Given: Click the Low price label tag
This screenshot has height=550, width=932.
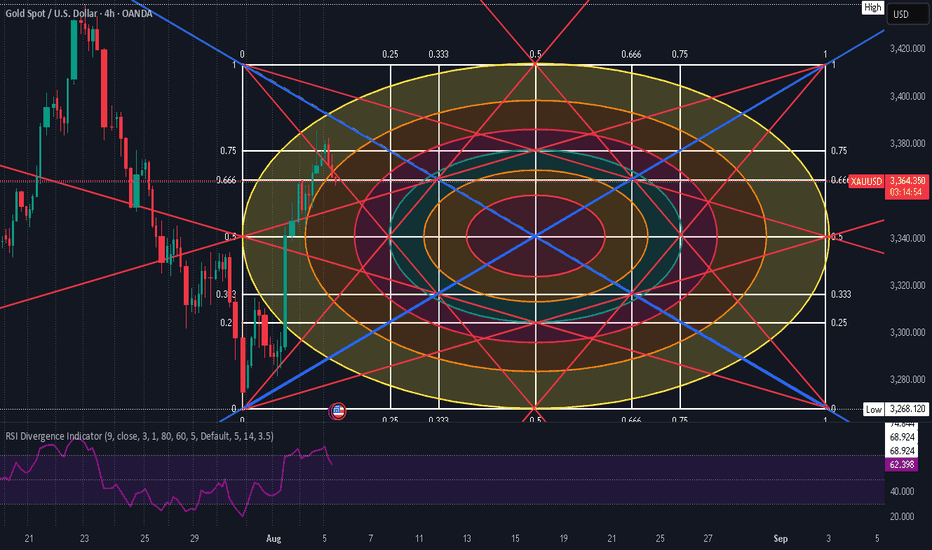Looking at the screenshot, I should click(873, 409).
